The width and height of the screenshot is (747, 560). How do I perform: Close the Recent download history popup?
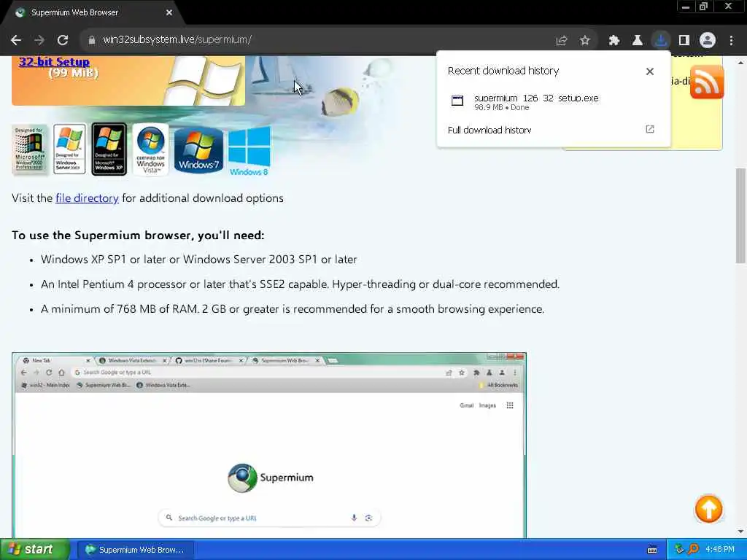pyautogui.click(x=650, y=71)
